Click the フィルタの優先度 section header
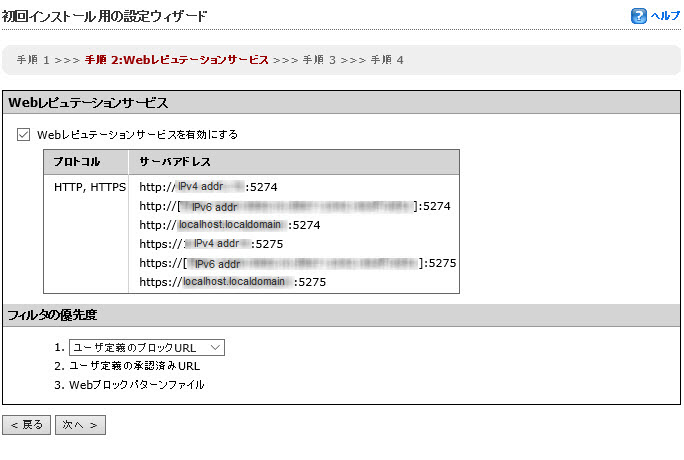This screenshot has height=460, width=684. pyautogui.click(x=52, y=315)
